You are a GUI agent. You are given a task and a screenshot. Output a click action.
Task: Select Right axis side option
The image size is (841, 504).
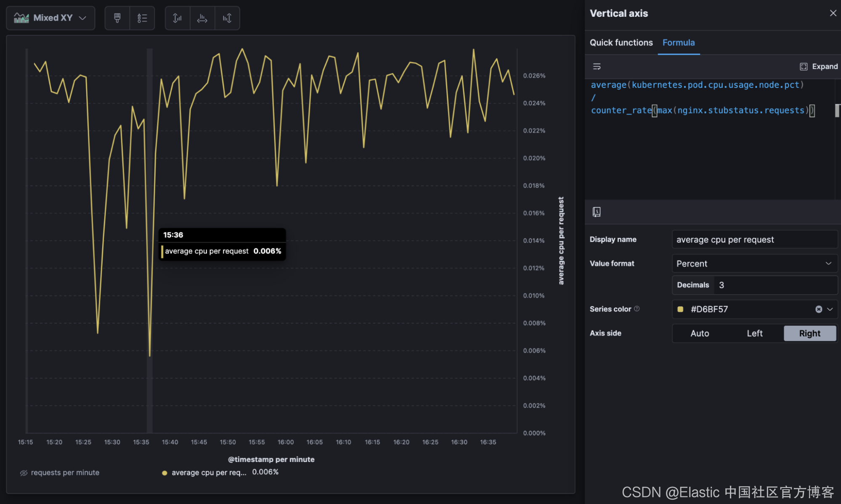point(809,333)
